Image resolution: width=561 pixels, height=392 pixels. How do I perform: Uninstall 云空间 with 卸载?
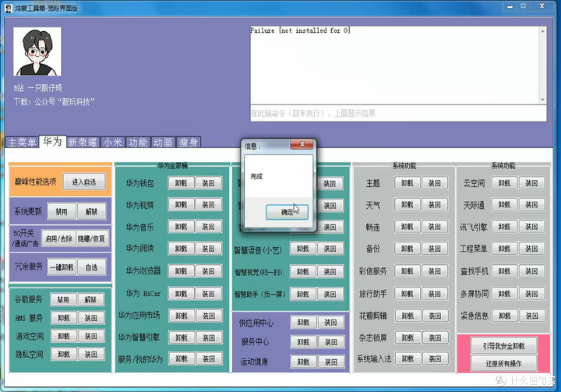pyautogui.click(x=504, y=183)
